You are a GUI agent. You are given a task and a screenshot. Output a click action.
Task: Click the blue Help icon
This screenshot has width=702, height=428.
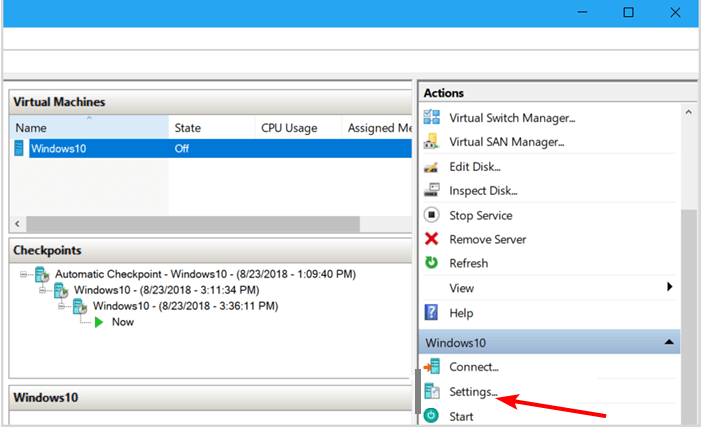(x=432, y=313)
